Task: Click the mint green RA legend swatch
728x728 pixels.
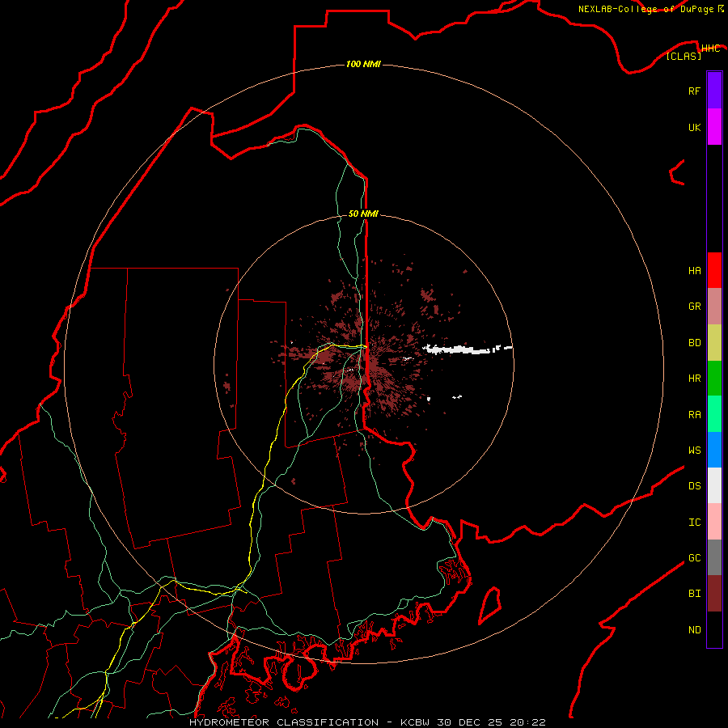Action: click(x=714, y=414)
